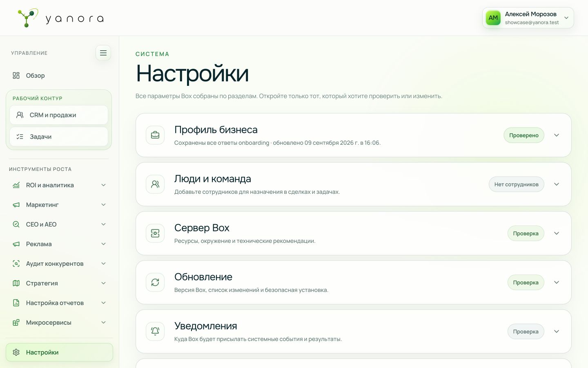Open the Обзор menu item
This screenshot has width=588, height=368.
click(59, 76)
